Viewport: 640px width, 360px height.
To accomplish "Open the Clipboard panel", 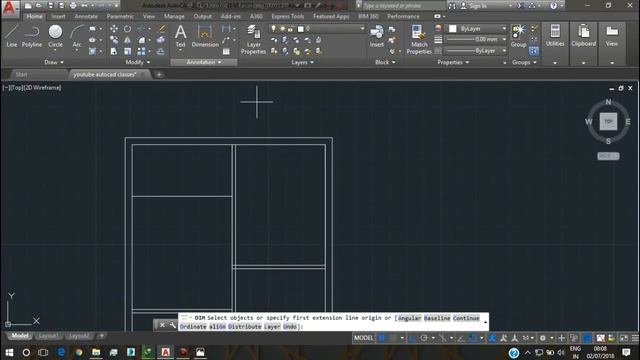I will (x=583, y=36).
